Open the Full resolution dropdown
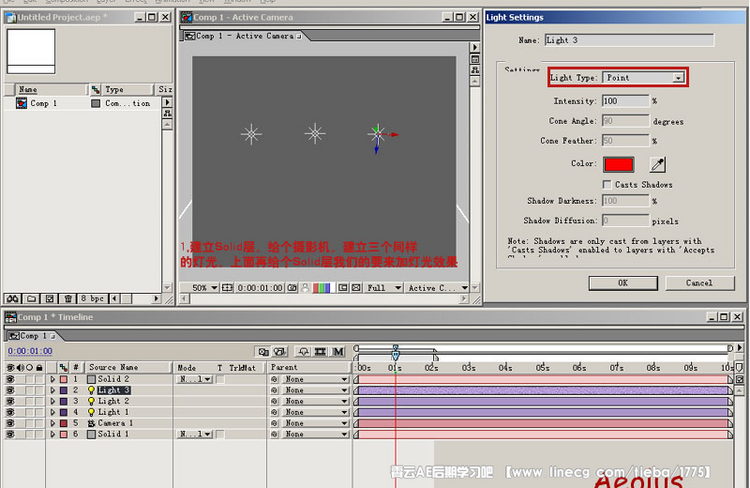750x488 pixels. click(384, 288)
